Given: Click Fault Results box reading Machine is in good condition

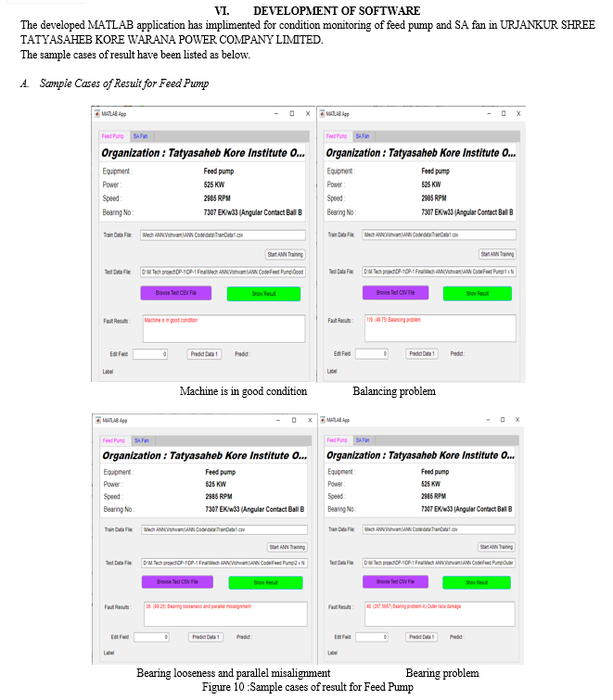Looking at the screenshot, I should (223, 328).
